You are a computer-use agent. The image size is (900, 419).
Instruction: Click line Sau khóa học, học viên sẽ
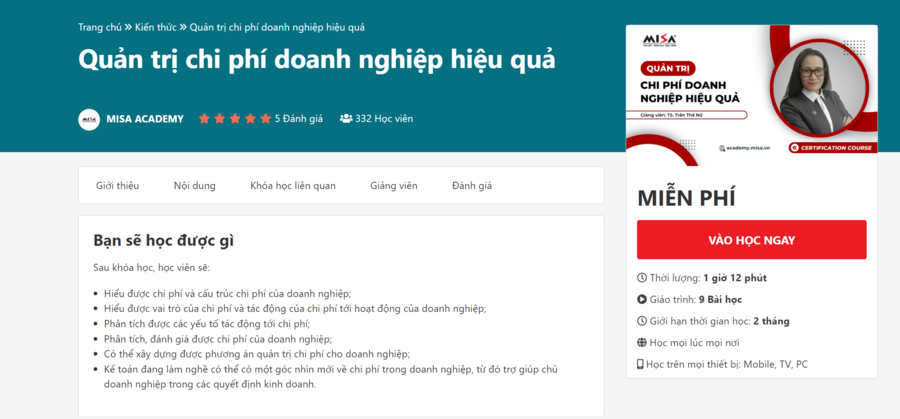point(152,267)
